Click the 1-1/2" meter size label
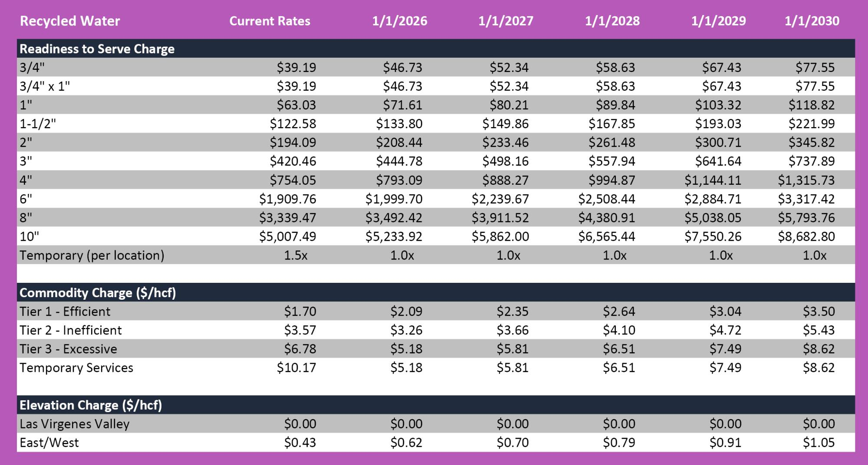 tap(38, 124)
